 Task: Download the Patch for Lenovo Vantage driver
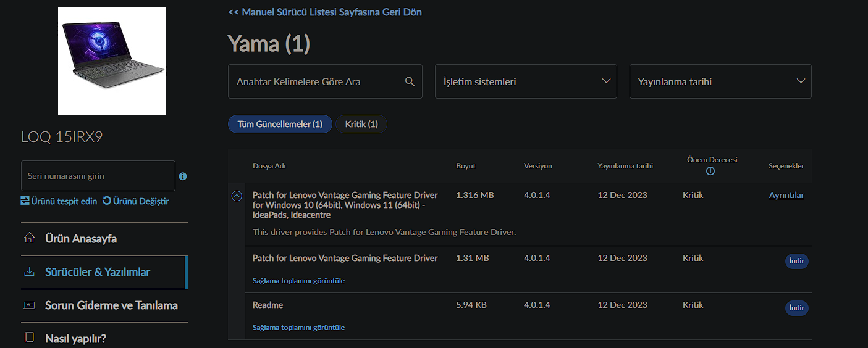click(x=797, y=261)
